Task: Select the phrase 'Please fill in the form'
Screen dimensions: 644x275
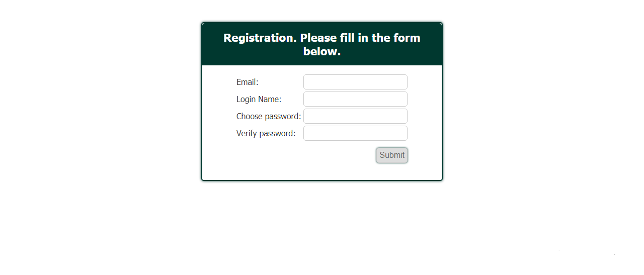Action: coord(360,38)
